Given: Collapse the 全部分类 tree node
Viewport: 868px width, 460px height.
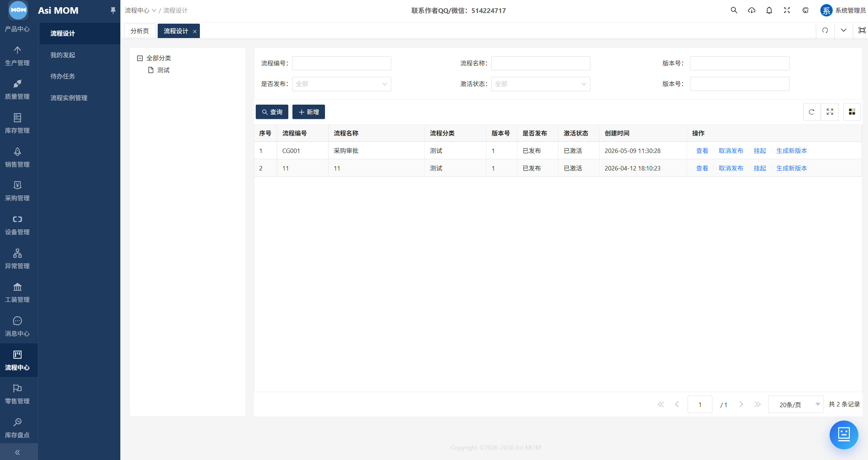Looking at the screenshot, I should (x=140, y=58).
